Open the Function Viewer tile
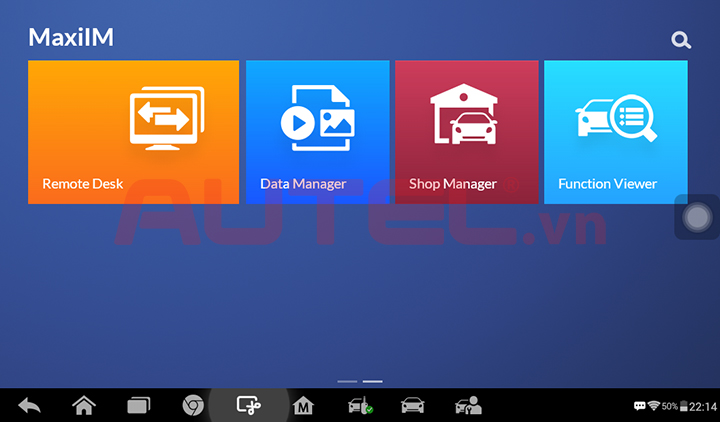 click(616, 132)
